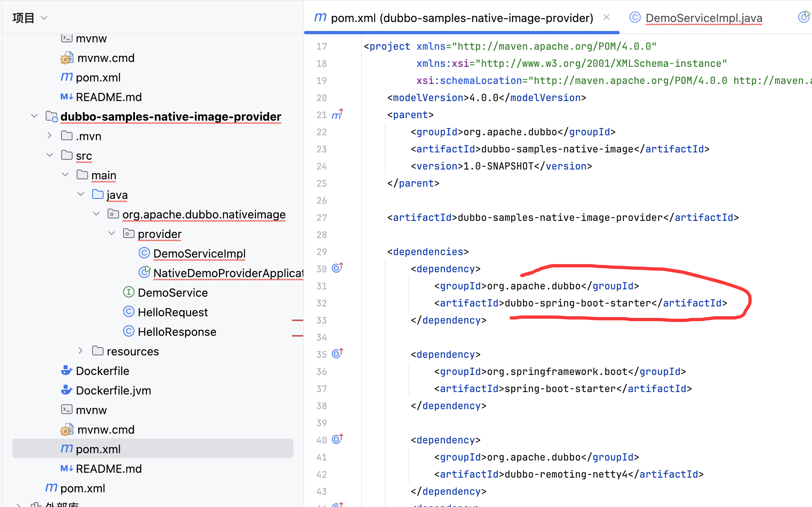812x507 pixels.
Task: Click the Maven icon in the editor tab
Action: [x=320, y=17]
